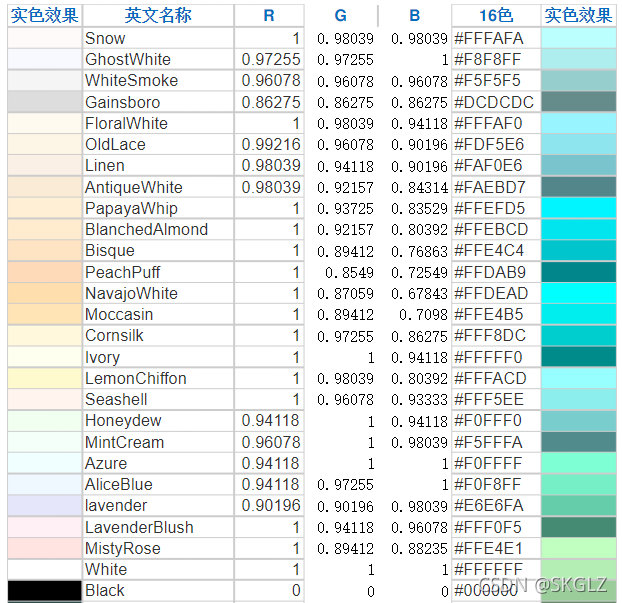Click the AntiqueWhite name cell
The image size is (622, 603).
click(x=158, y=187)
